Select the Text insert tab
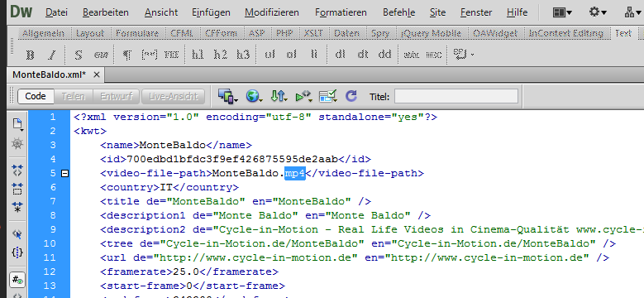Viewport: 644px width, 298px height. tap(623, 33)
